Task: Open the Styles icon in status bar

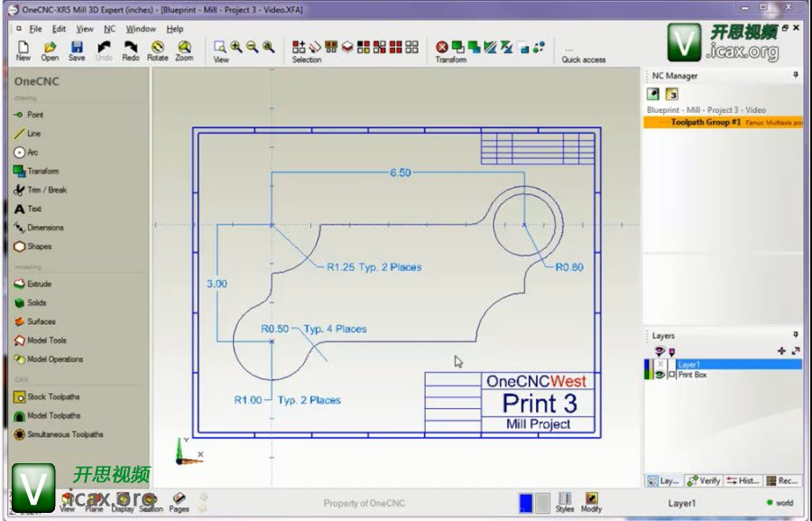Action: (565, 502)
